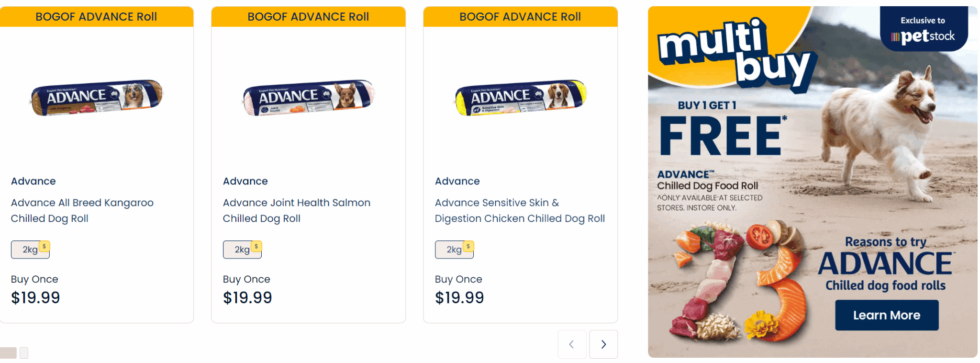
Task: Select 2kg size for Sensitive Skin Chicken
Action: (453, 250)
